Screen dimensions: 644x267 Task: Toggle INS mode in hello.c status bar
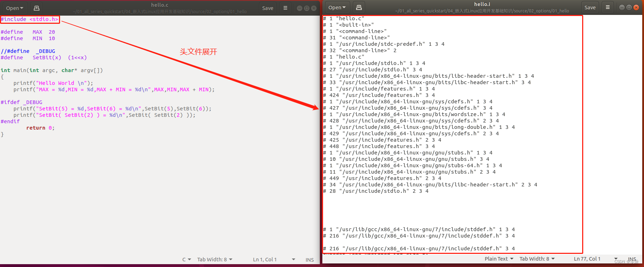(310, 260)
